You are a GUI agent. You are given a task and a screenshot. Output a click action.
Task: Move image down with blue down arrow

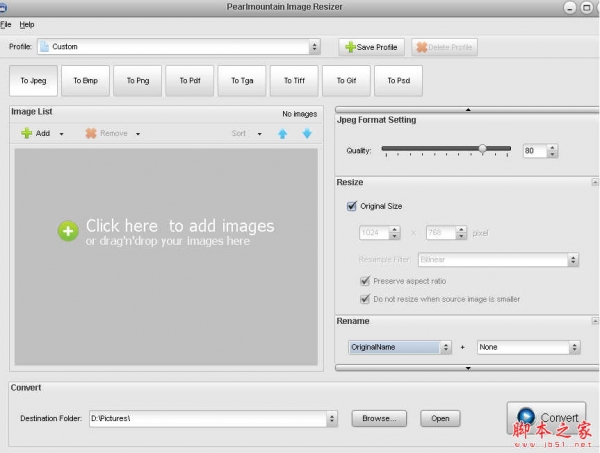[x=307, y=134]
